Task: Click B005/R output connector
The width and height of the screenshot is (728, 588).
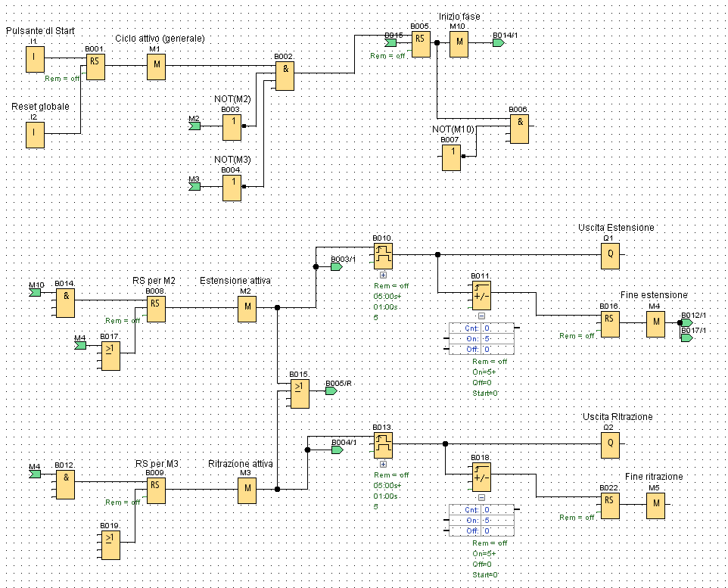Action: [x=331, y=391]
